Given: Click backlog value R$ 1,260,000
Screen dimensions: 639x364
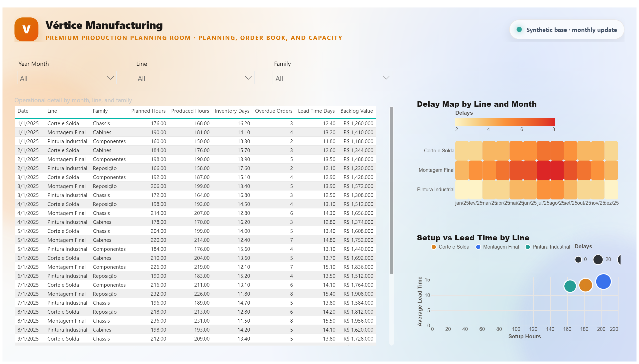Looking at the screenshot, I should click(358, 123).
